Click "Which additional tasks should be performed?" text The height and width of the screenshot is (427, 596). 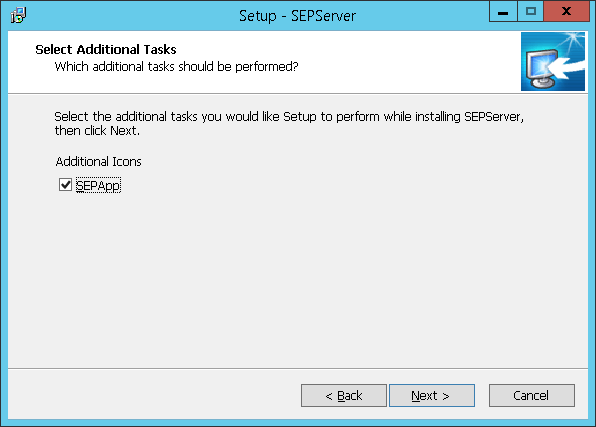(x=176, y=67)
